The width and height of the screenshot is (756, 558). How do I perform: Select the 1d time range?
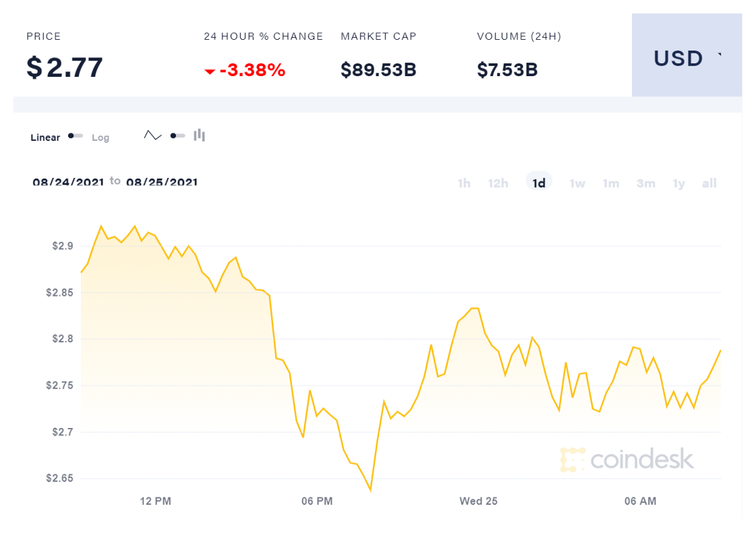[x=539, y=183]
